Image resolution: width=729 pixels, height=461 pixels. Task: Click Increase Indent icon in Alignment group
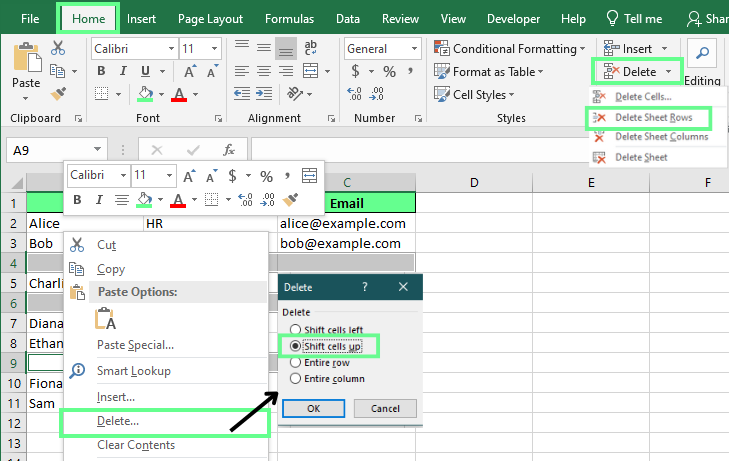pos(264,94)
